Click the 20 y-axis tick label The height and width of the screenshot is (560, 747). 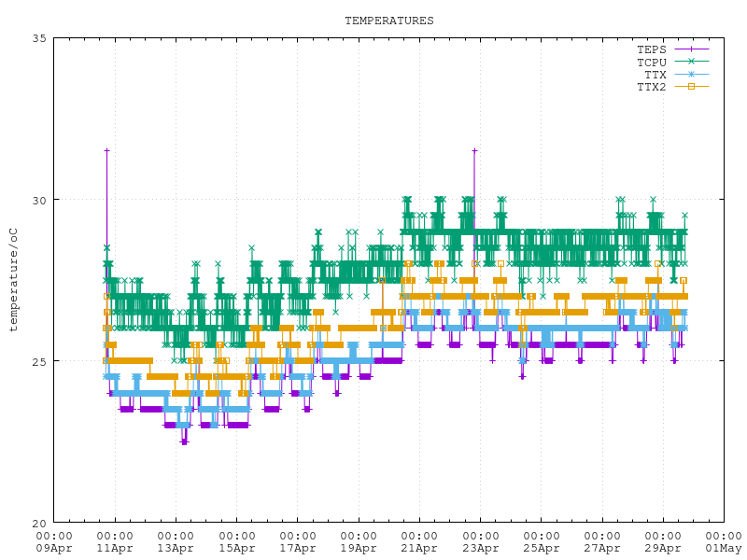(x=40, y=523)
